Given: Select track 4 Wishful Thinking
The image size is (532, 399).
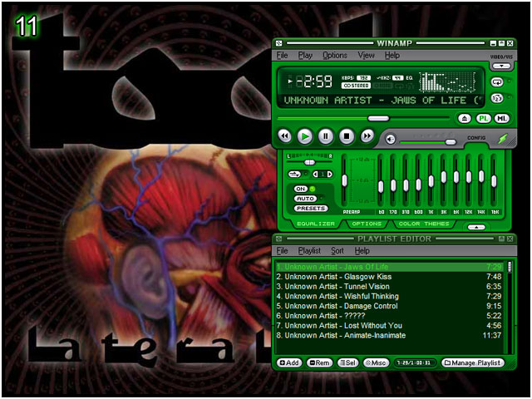Looking at the screenshot, I should click(x=389, y=297).
